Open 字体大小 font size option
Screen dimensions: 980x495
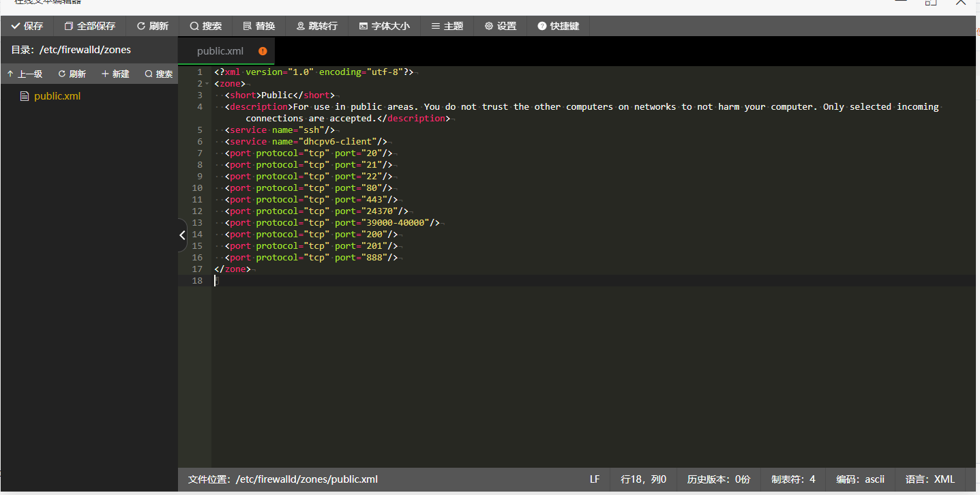pyautogui.click(x=385, y=26)
